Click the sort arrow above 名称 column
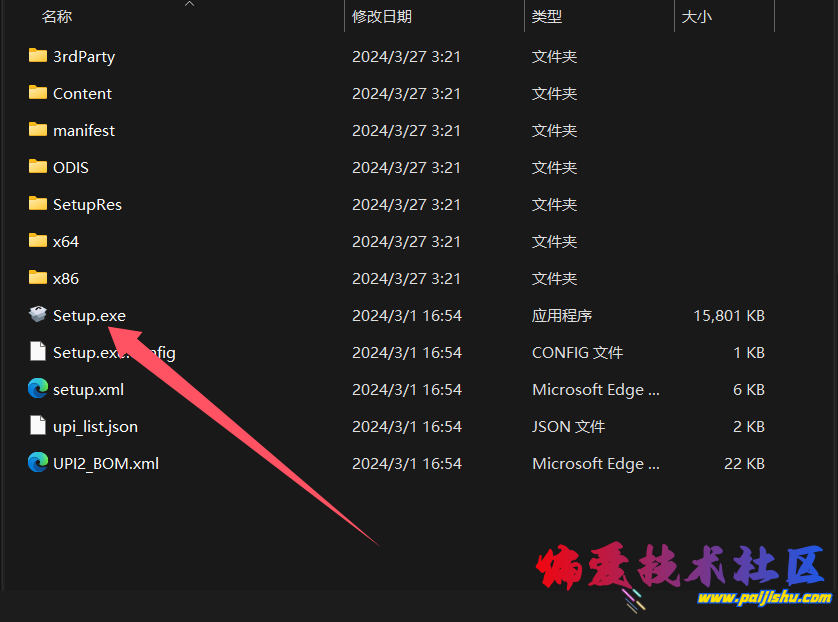 tap(189, 6)
